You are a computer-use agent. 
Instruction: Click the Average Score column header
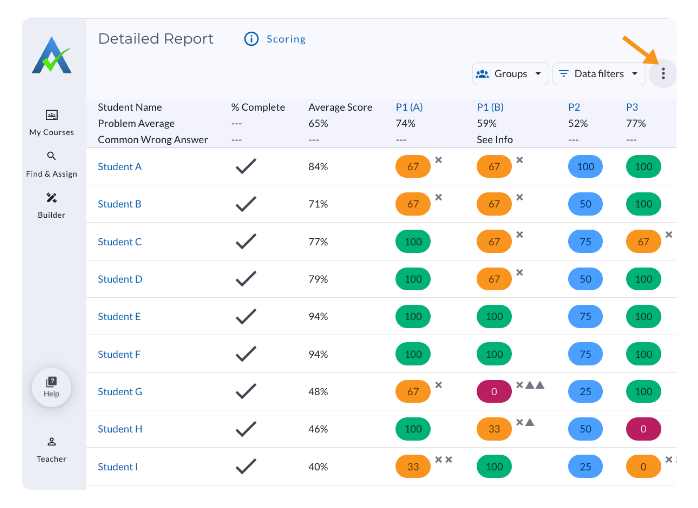[340, 107]
